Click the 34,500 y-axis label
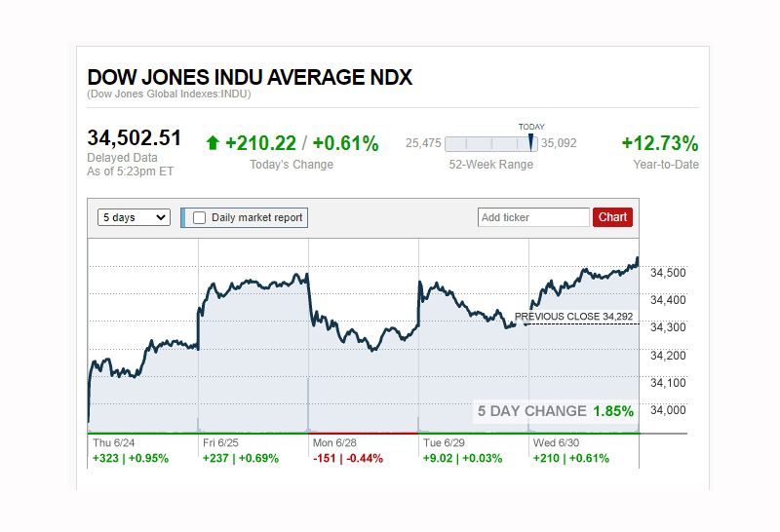This screenshot has width=780, height=532. point(668,272)
